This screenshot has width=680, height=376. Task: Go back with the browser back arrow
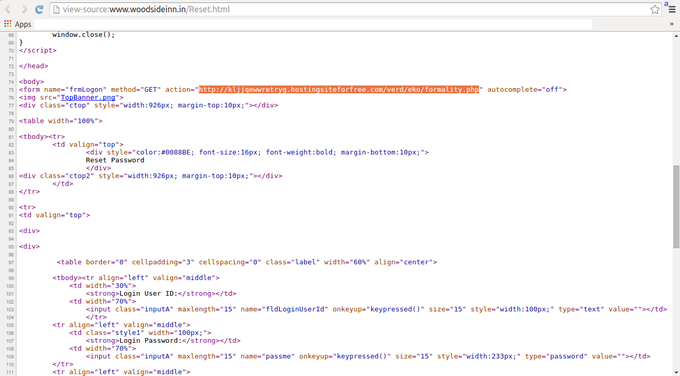pyautogui.click(x=8, y=9)
